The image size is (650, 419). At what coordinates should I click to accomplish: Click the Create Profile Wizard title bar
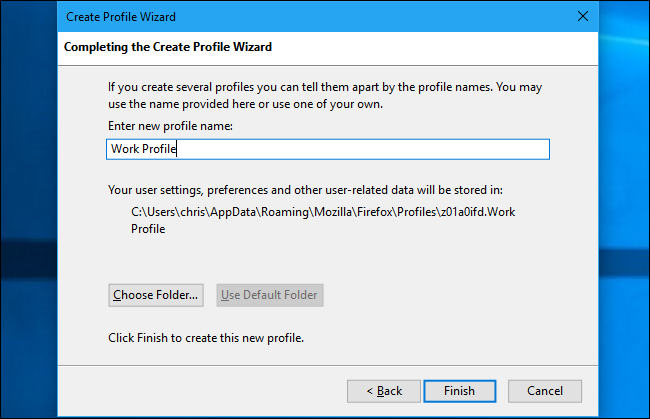point(300,16)
